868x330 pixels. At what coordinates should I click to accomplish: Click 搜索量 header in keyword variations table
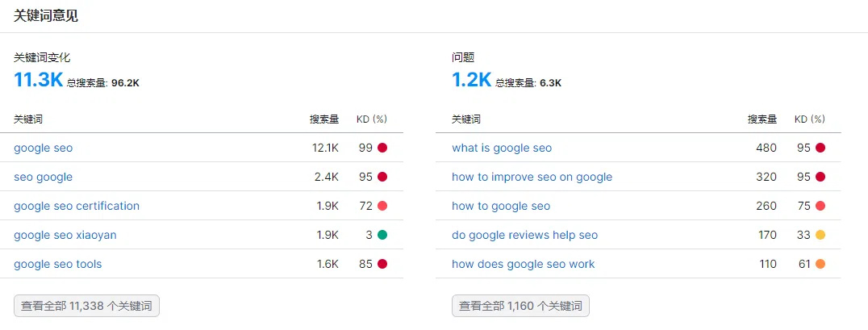(x=324, y=119)
